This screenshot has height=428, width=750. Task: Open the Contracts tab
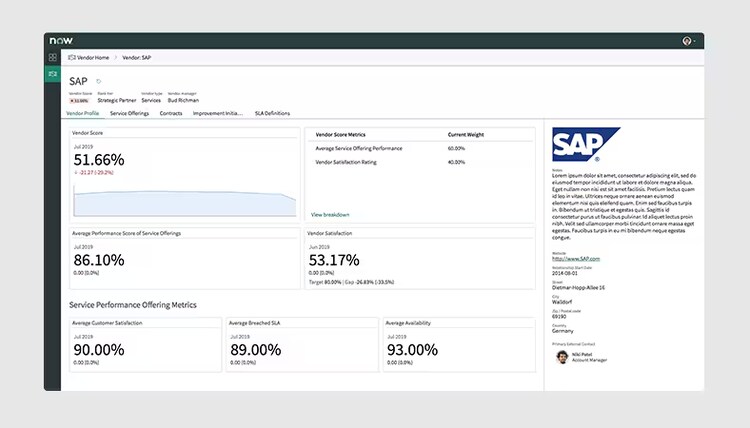click(x=171, y=113)
